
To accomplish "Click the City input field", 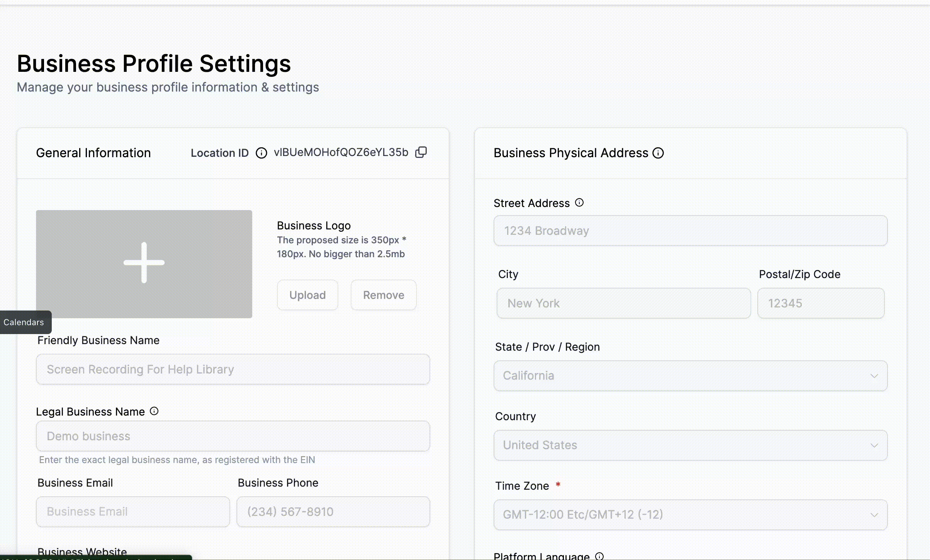I will pyautogui.click(x=623, y=303).
